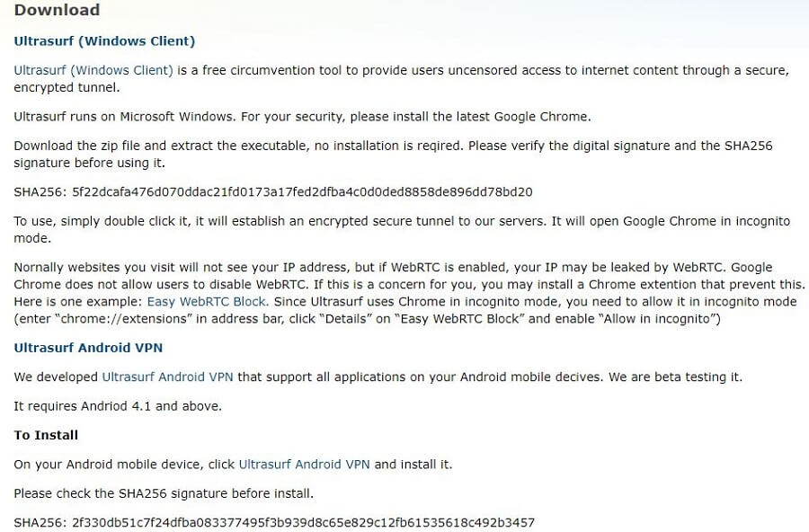The image size is (809, 532).
Task: Follow the Ultrasurf (Windows Client) link inside the first paragraph
Action: [93, 70]
